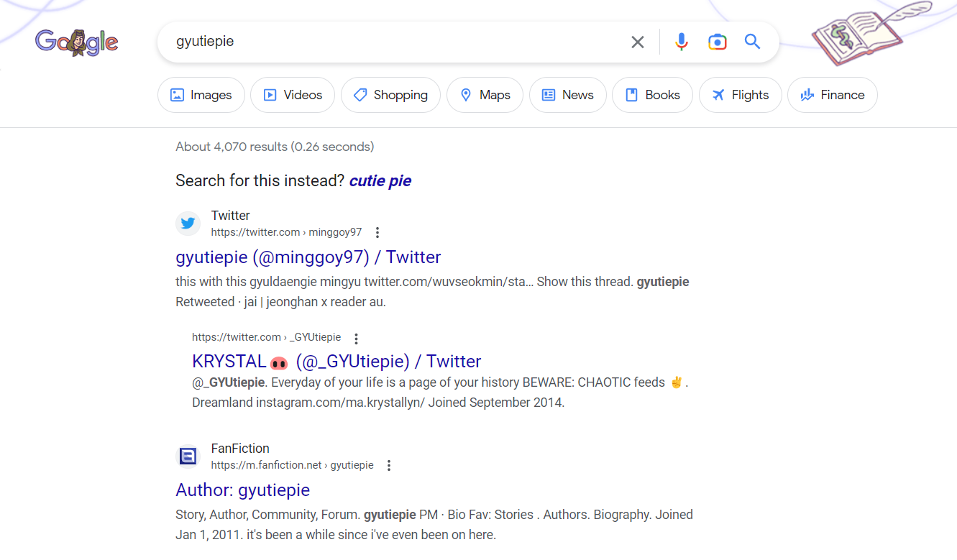
Task: Switch to the Images filter
Action: point(201,95)
